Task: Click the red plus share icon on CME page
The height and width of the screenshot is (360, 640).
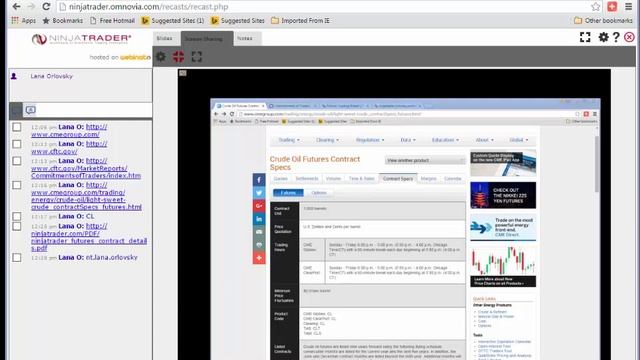Action: point(259,258)
